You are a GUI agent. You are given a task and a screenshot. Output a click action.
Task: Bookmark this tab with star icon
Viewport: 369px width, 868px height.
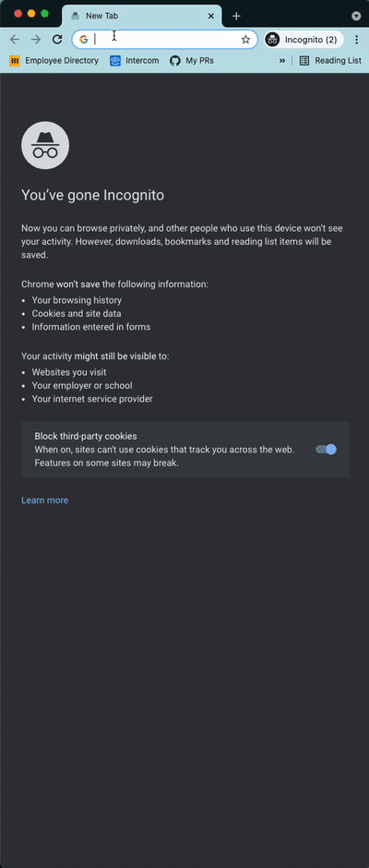pyautogui.click(x=245, y=40)
